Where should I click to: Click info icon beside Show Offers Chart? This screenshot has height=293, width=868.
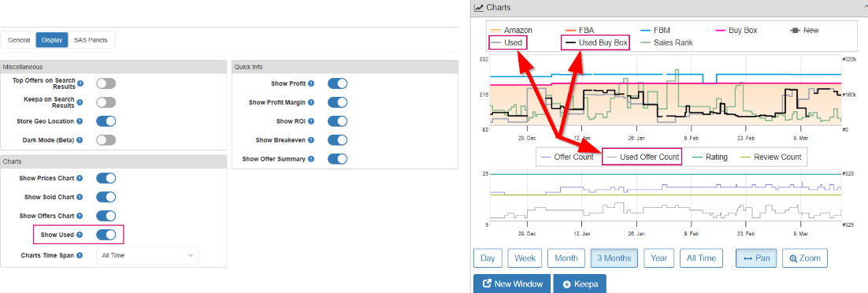click(80, 216)
